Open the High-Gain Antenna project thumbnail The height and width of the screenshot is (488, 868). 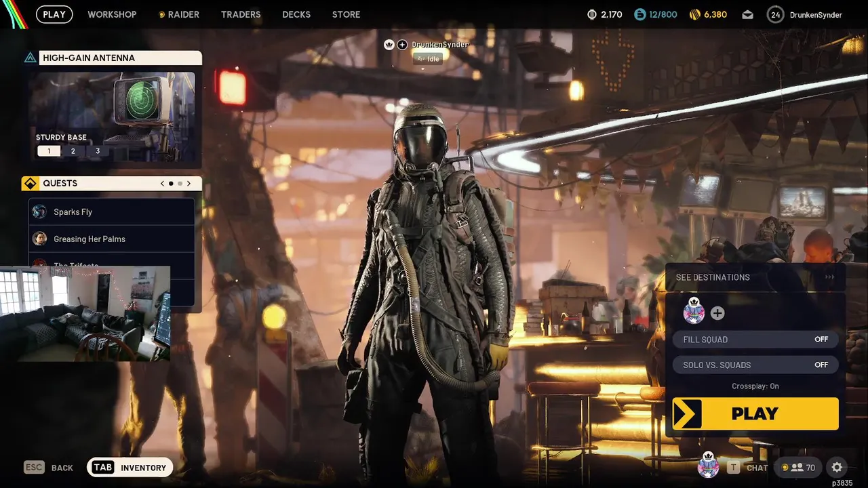coord(112,117)
